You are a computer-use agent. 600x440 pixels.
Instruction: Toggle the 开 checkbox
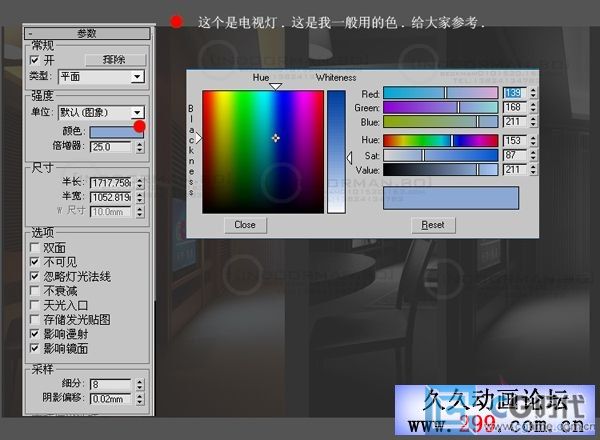point(34,60)
